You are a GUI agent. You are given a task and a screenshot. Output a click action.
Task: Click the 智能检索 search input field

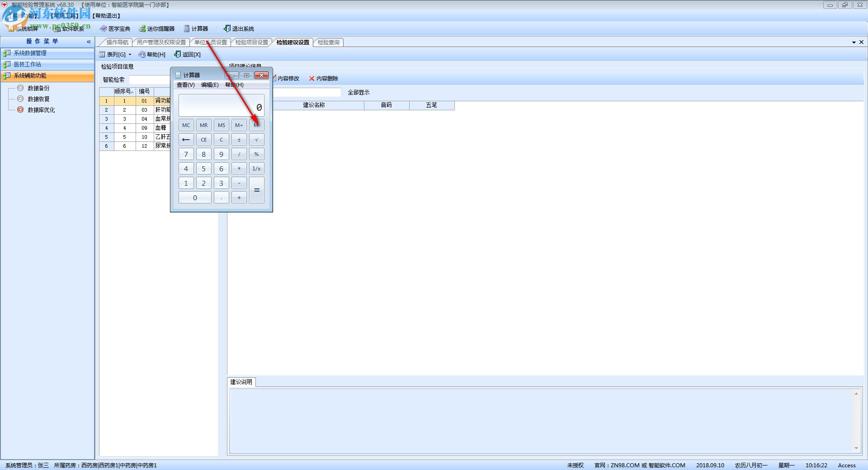click(x=149, y=80)
